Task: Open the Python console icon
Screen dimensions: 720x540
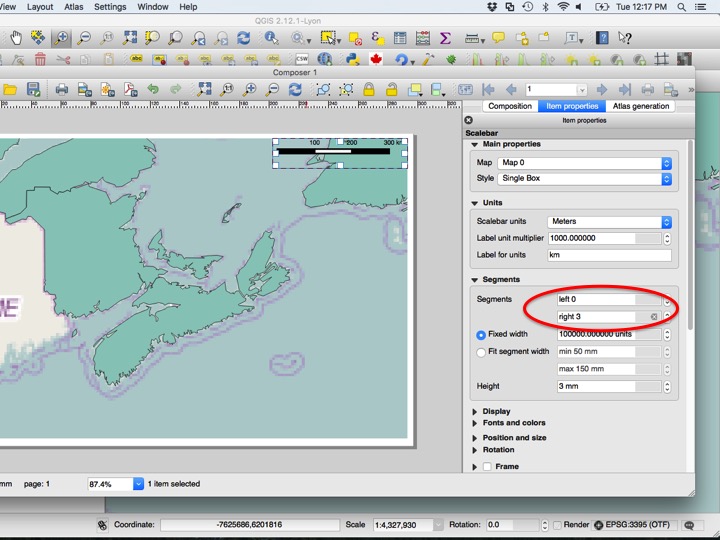Action: pos(353,59)
